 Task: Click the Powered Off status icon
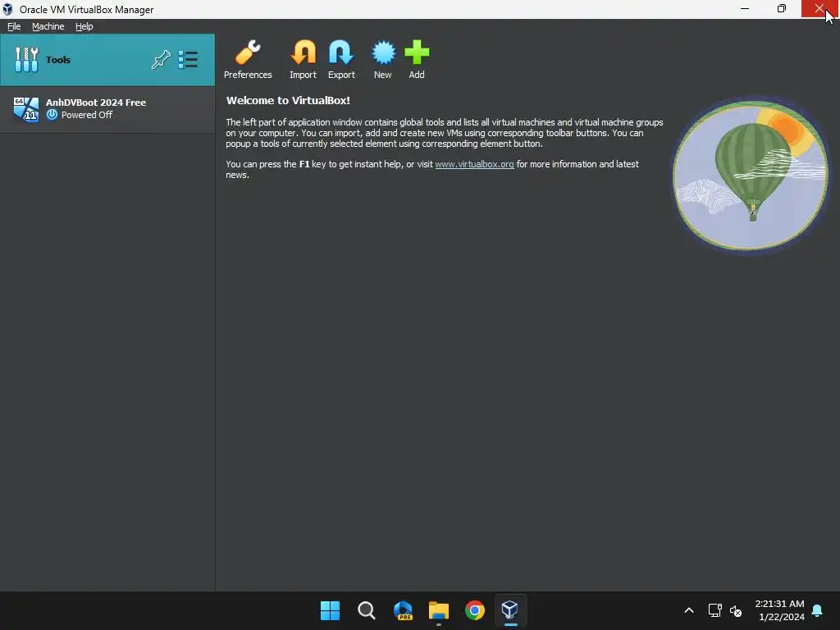click(x=52, y=115)
